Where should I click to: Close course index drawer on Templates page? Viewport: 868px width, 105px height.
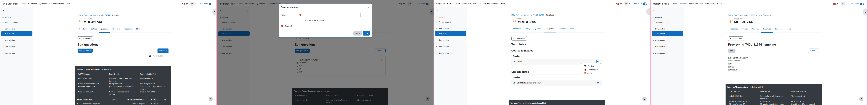[x=437, y=10]
